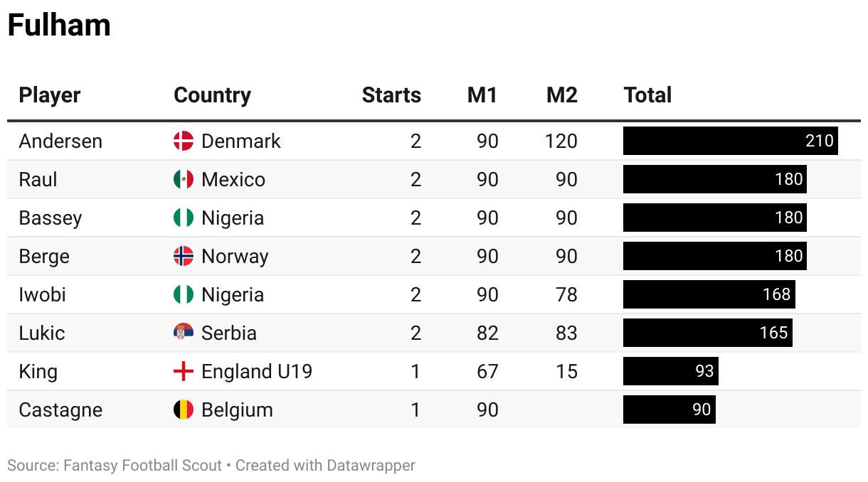Click the Norway flag icon

(x=184, y=256)
